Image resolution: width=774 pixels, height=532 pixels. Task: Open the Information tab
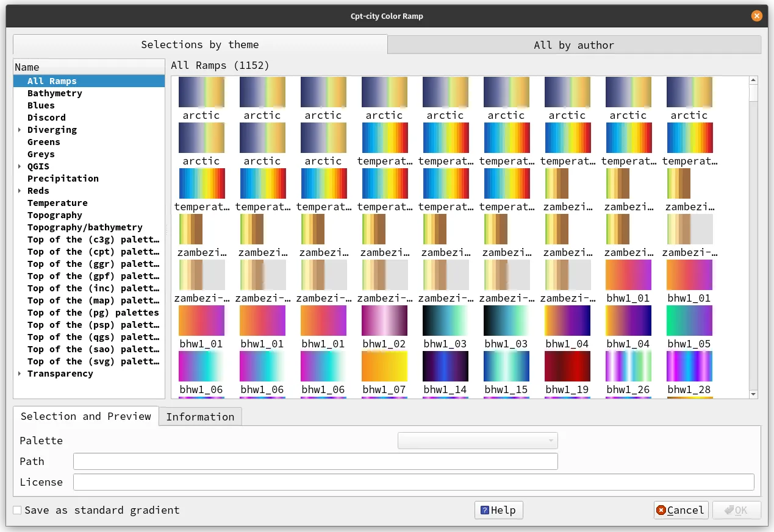[x=199, y=416]
